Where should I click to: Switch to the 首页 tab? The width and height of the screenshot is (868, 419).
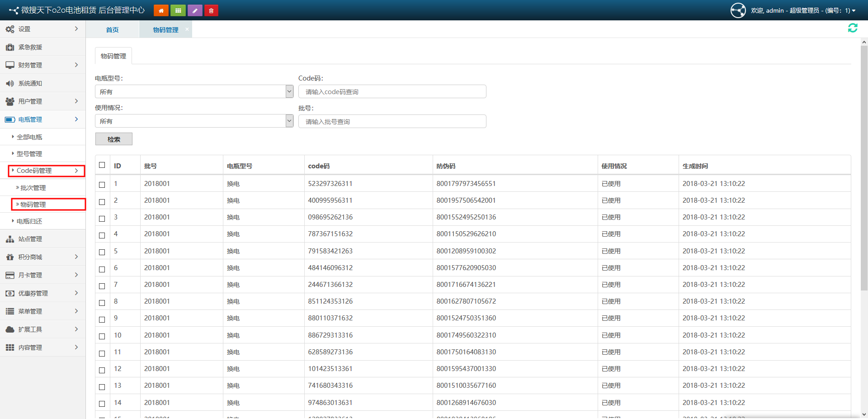tap(112, 30)
